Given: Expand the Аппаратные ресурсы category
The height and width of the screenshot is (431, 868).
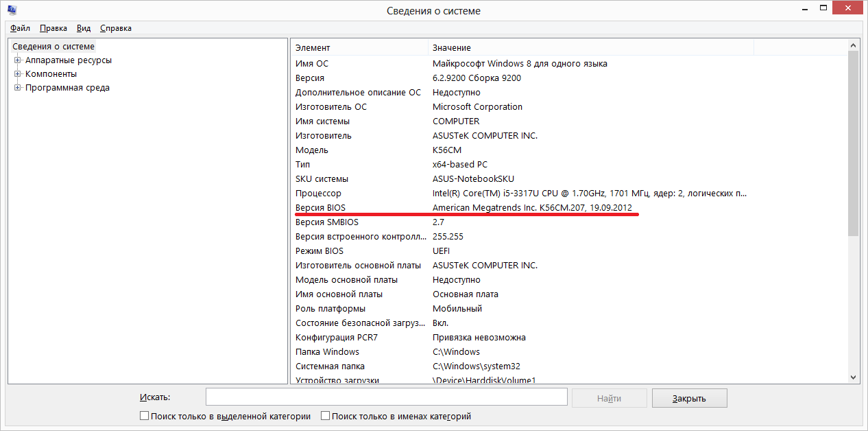Looking at the screenshot, I should click(16, 60).
